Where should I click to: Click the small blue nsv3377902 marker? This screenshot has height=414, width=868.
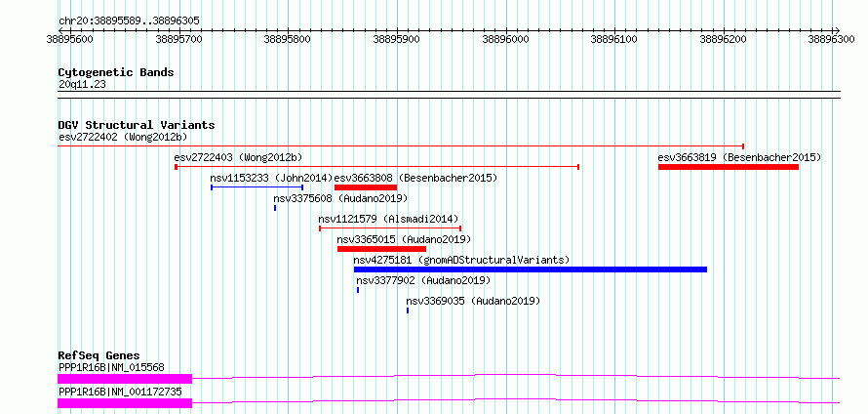[358, 290]
